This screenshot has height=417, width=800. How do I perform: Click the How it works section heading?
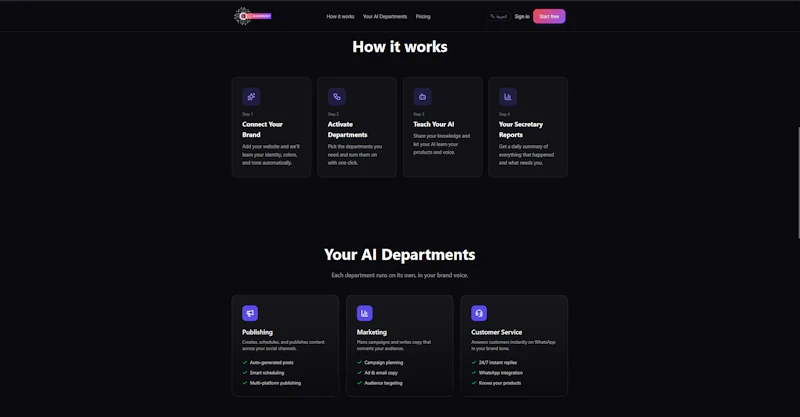(x=400, y=47)
